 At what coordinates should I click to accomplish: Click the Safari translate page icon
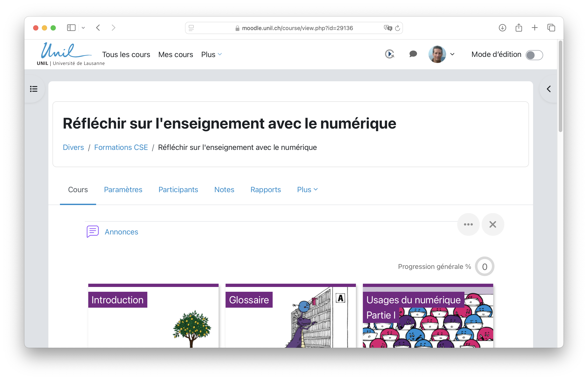point(388,28)
